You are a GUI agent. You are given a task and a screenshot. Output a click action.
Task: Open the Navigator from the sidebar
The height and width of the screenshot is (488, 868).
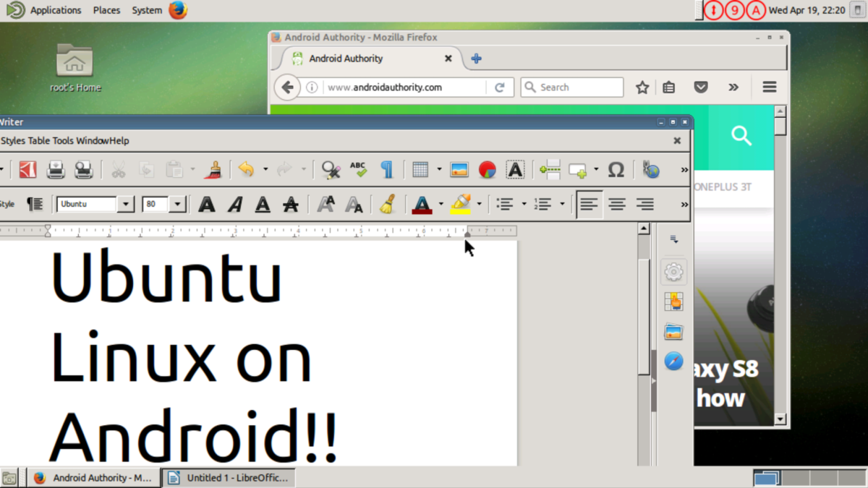point(673,361)
